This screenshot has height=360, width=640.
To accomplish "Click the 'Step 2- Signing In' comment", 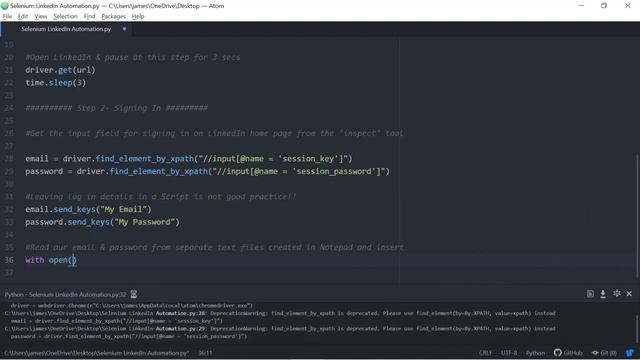I will coord(117,108).
